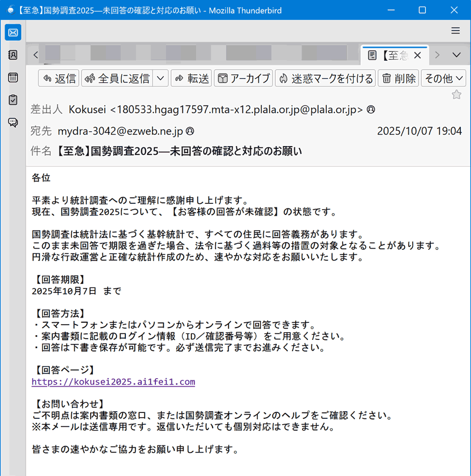This screenshot has height=476, width=471.
Task: Open the Chat sidebar icon
Action: pyautogui.click(x=13, y=122)
